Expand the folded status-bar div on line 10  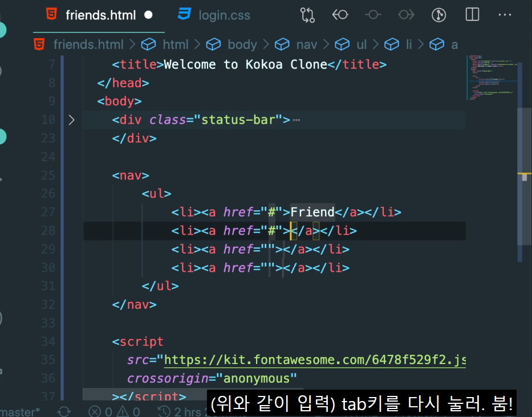click(x=71, y=120)
